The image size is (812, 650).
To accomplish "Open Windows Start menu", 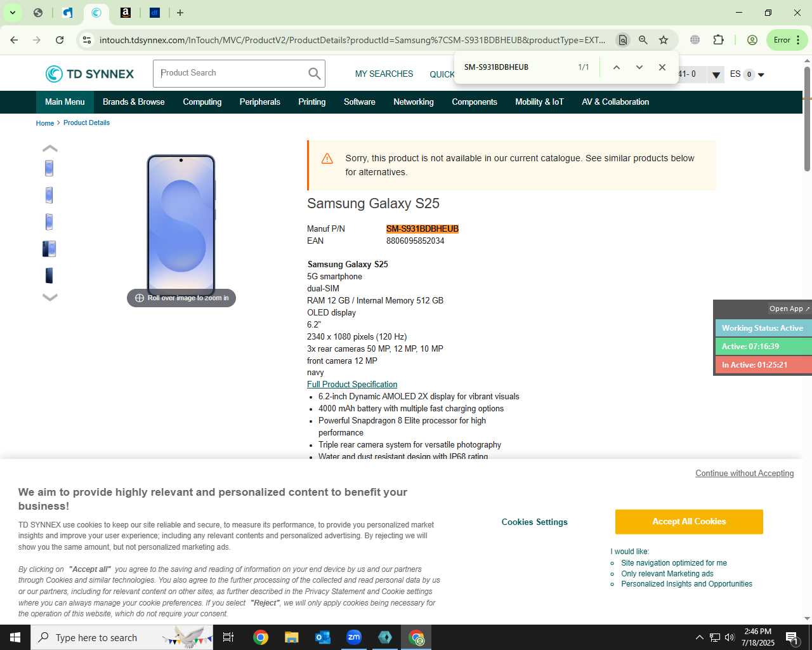I will coord(15,637).
